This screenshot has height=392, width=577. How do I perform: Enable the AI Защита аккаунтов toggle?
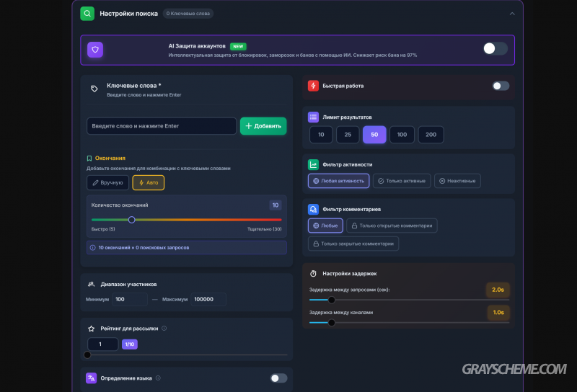pyautogui.click(x=495, y=48)
